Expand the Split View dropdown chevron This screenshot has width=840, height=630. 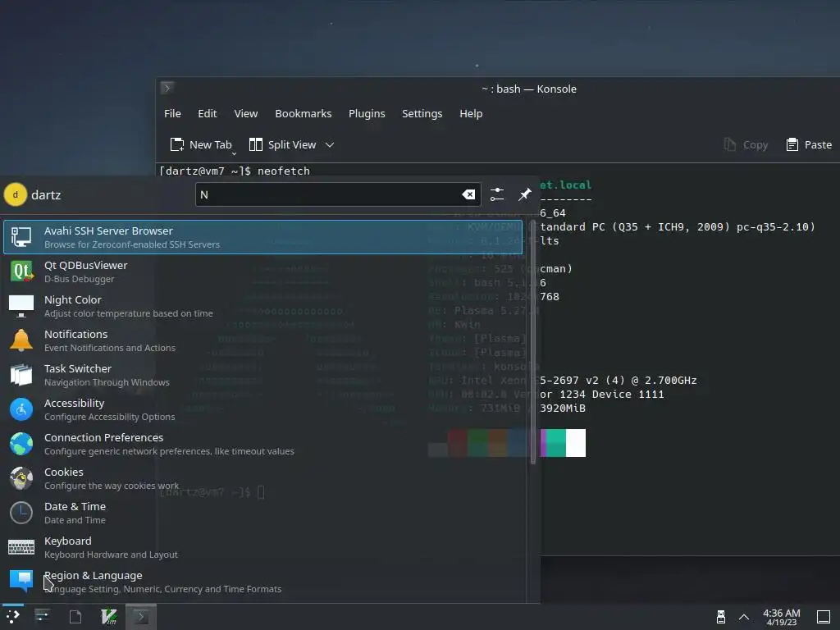pos(330,144)
